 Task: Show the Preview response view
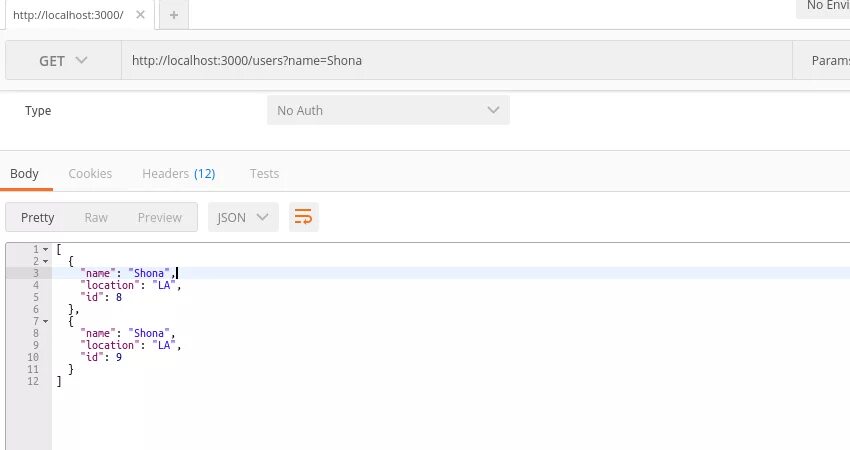point(160,217)
